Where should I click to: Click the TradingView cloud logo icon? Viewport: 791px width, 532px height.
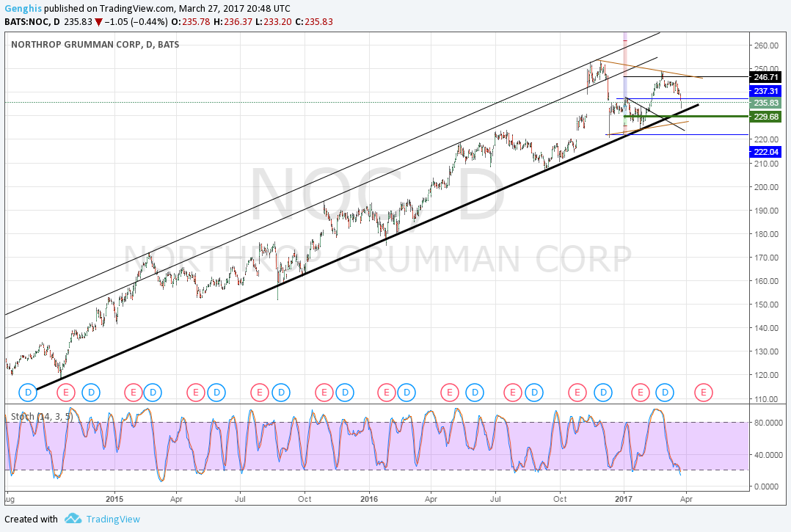click(73, 518)
